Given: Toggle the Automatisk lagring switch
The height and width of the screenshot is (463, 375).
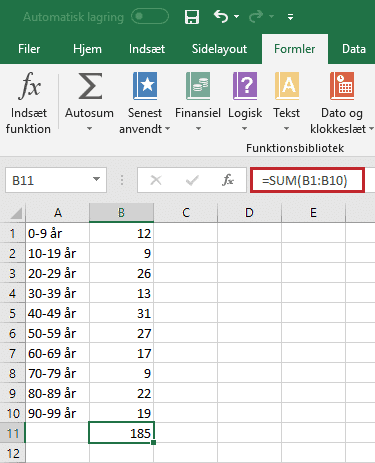Looking at the screenshot, I should [x=150, y=16].
